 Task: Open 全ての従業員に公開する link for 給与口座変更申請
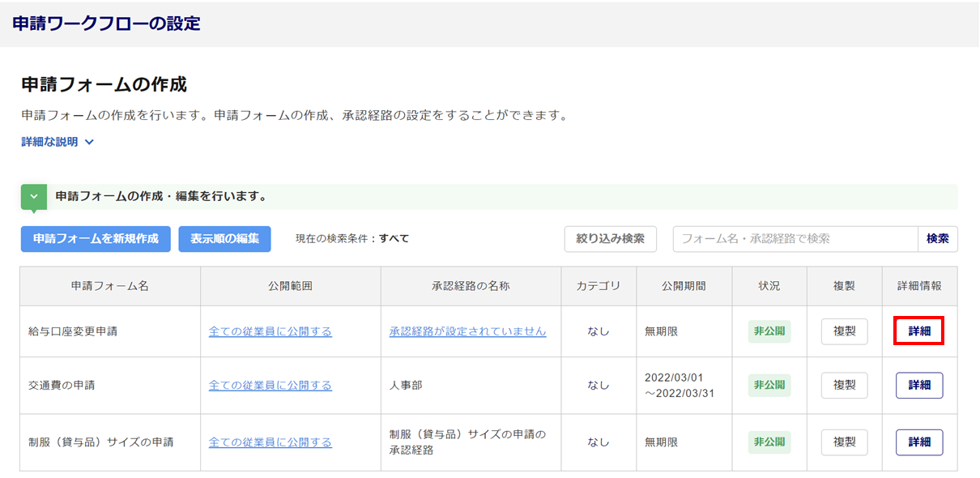coord(271,331)
